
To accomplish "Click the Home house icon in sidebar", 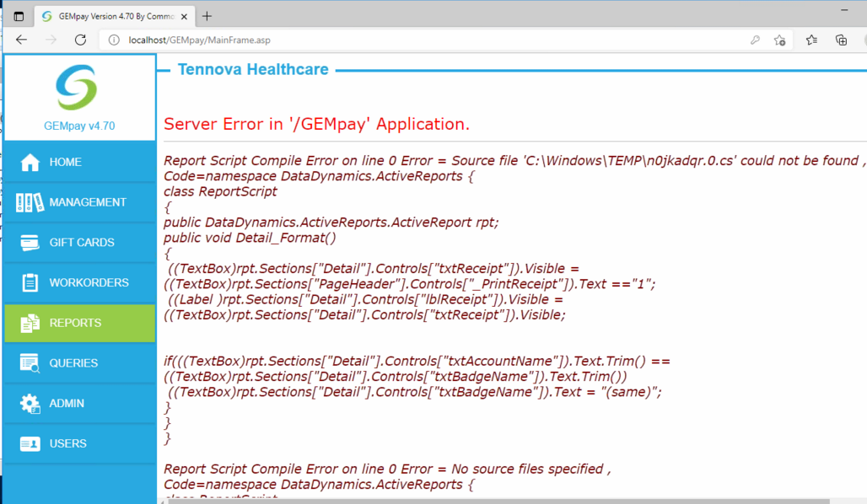I will [30, 162].
